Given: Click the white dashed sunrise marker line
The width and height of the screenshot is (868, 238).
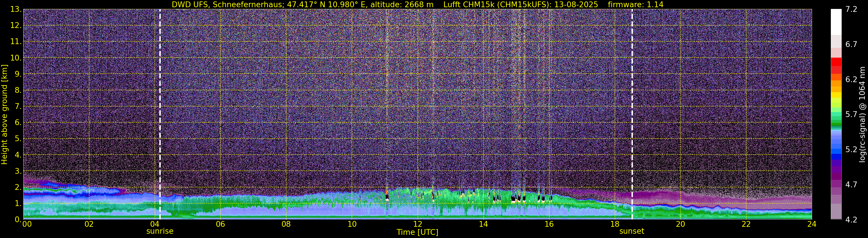Looking at the screenshot, I should pyautogui.click(x=160, y=114).
